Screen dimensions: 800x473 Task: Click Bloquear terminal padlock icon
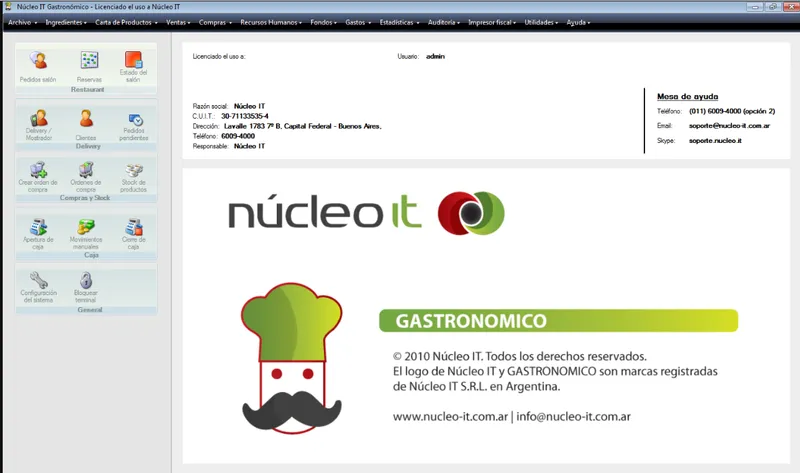(86, 280)
